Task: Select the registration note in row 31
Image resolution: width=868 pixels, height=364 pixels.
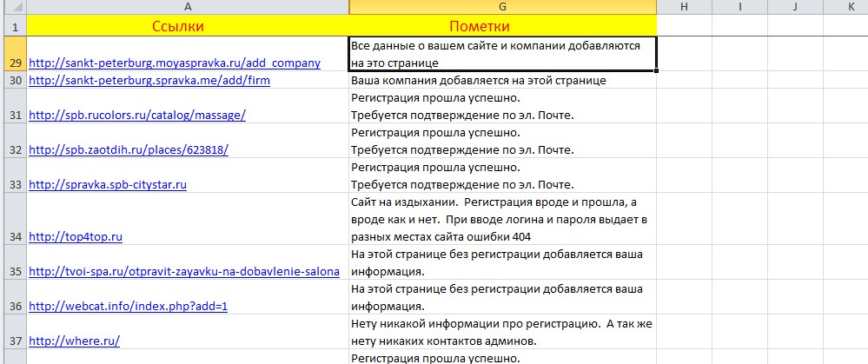Action: tap(503, 106)
